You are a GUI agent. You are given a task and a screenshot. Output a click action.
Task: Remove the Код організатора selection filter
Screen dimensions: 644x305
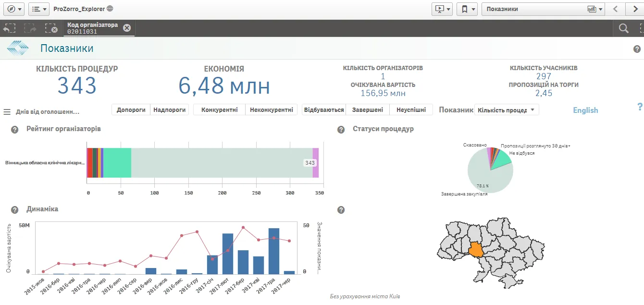click(127, 28)
